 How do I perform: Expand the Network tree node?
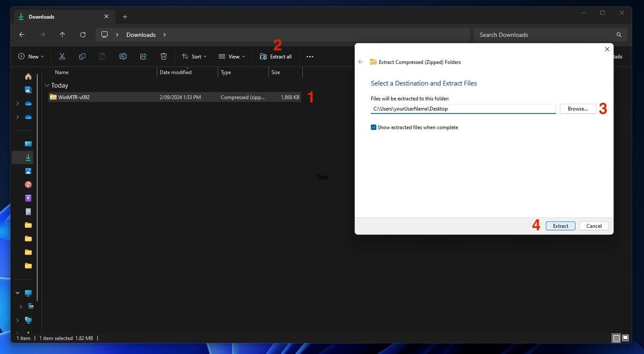click(17, 320)
